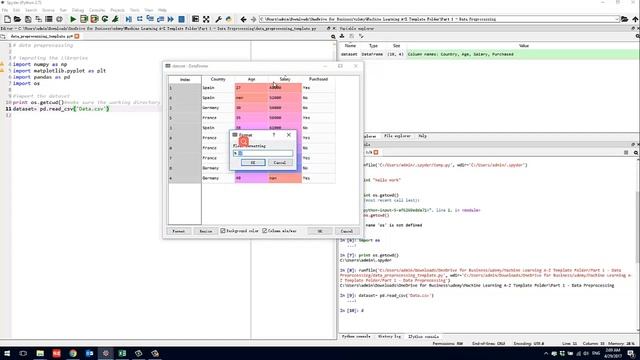Go to parent directory up-arrow icon

click(635, 19)
